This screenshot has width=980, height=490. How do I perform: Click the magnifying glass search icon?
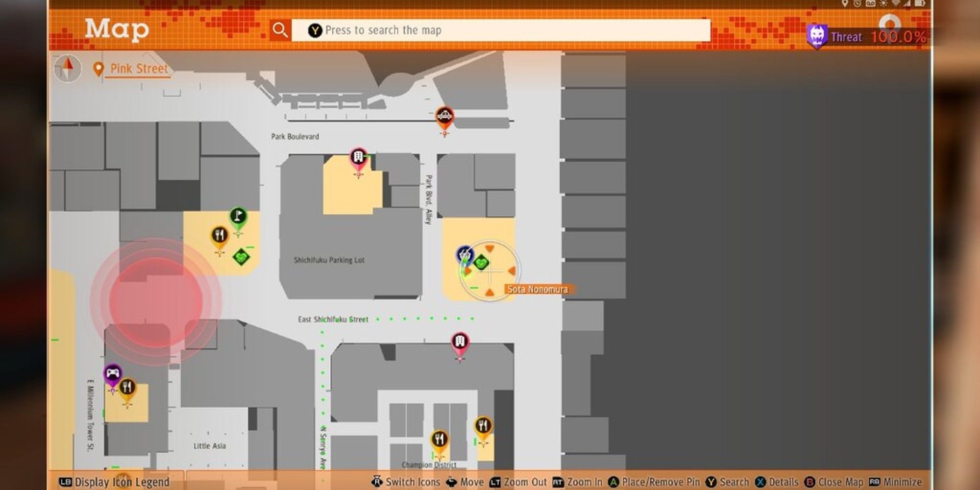point(280,30)
